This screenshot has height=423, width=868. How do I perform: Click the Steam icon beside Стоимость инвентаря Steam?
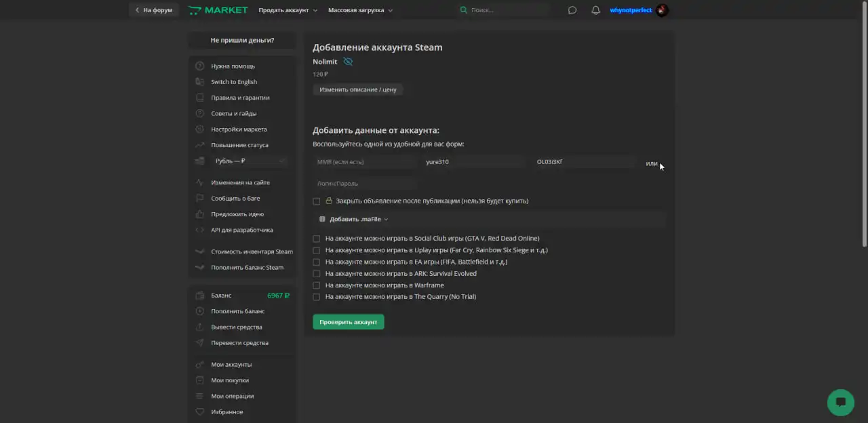click(199, 251)
